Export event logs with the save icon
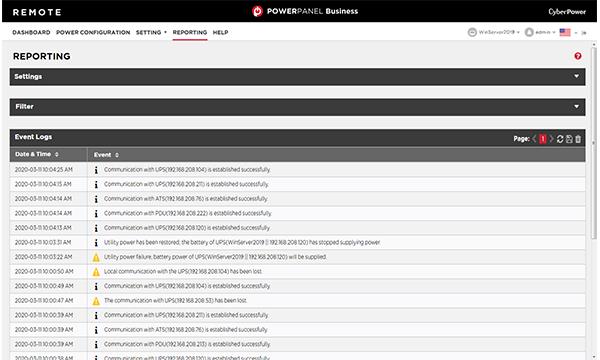Image resolution: width=600 pixels, height=360 pixels. tap(569, 139)
